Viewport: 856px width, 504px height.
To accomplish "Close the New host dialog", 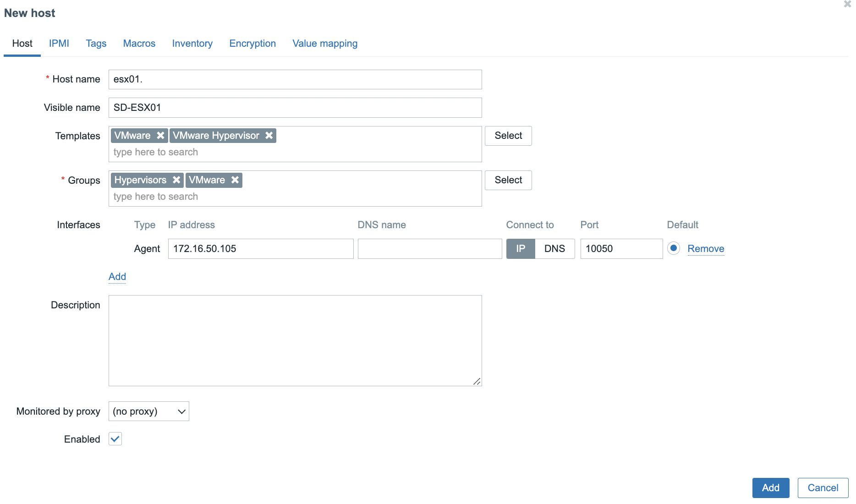I will (x=847, y=4).
